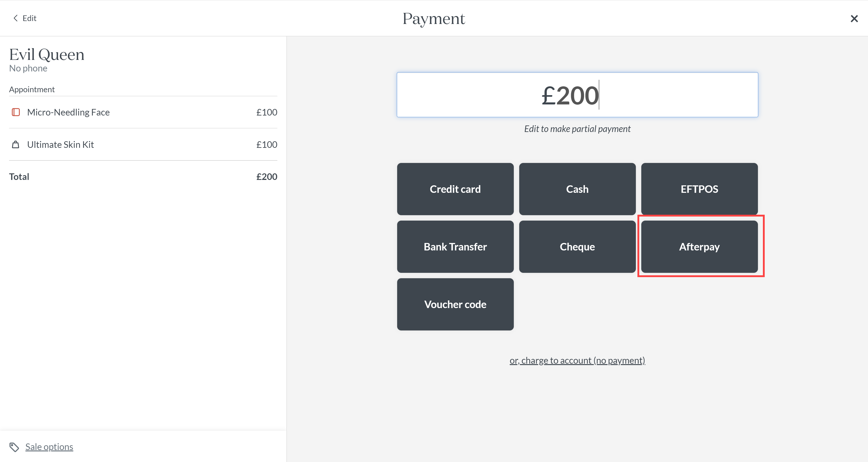Click the Evil Queen customer name

pos(47,54)
